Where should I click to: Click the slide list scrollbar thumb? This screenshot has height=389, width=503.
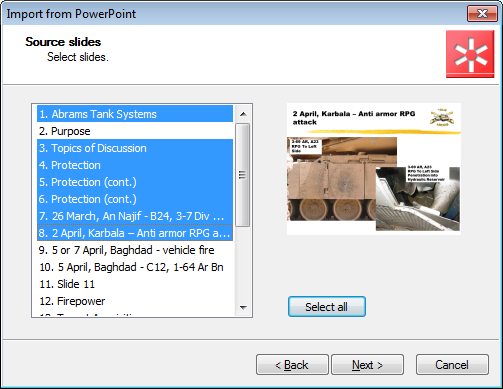243,175
